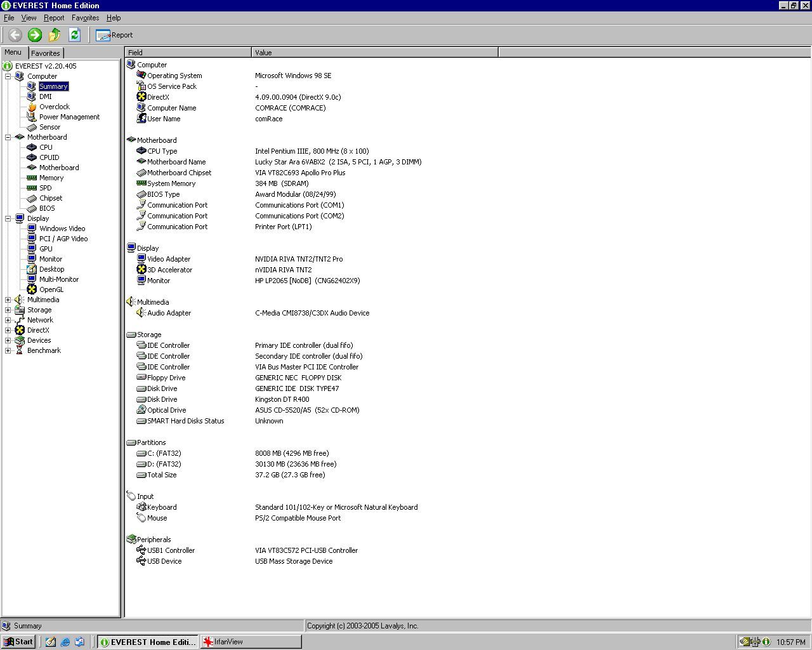This screenshot has width=812, height=650.
Task: Expand the Storage tree branch
Action: [8, 310]
